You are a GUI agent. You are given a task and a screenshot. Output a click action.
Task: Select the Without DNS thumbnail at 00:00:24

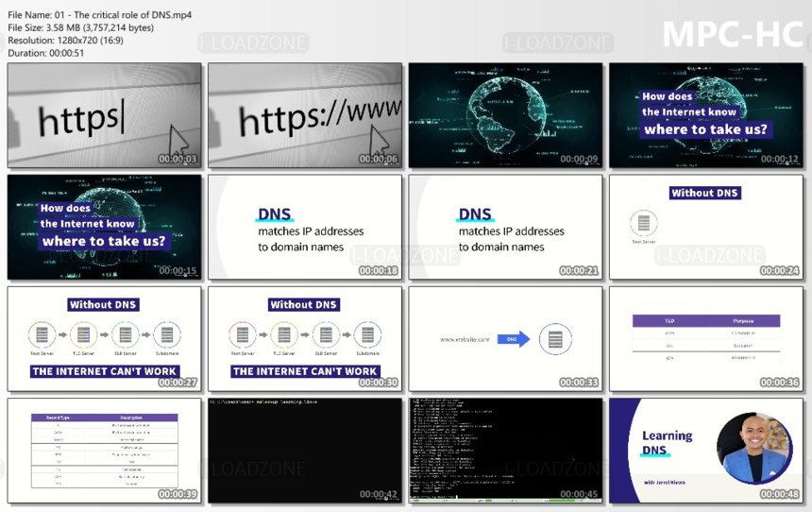coord(706,227)
